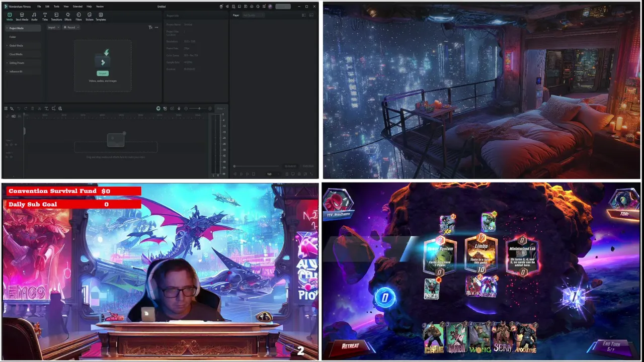Open the Transitions tab
The image size is (644, 362).
56,17
